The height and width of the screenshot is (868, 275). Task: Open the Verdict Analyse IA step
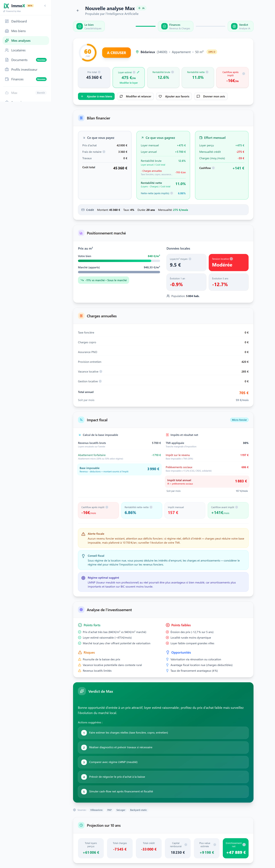click(x=241, y=26)
